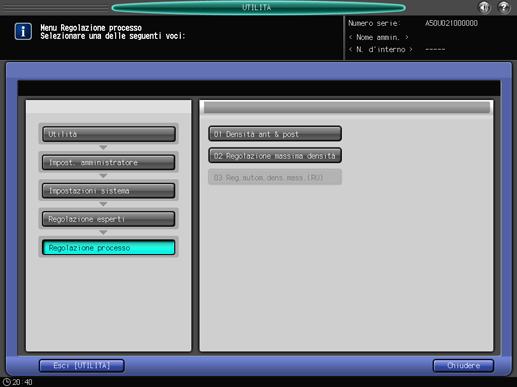The image size is (517, 387).
Task: Click the Chiudere button
Action: (x=463, y=366)
